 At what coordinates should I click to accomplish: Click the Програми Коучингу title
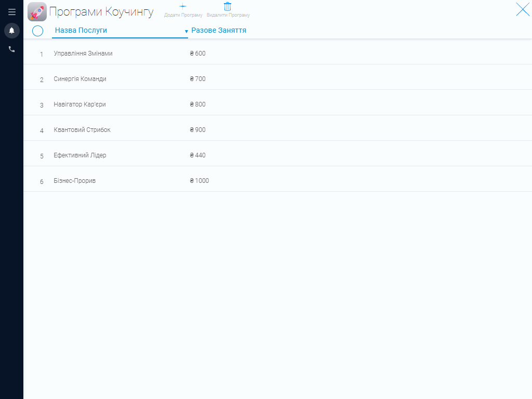click(x=101, y=12)
